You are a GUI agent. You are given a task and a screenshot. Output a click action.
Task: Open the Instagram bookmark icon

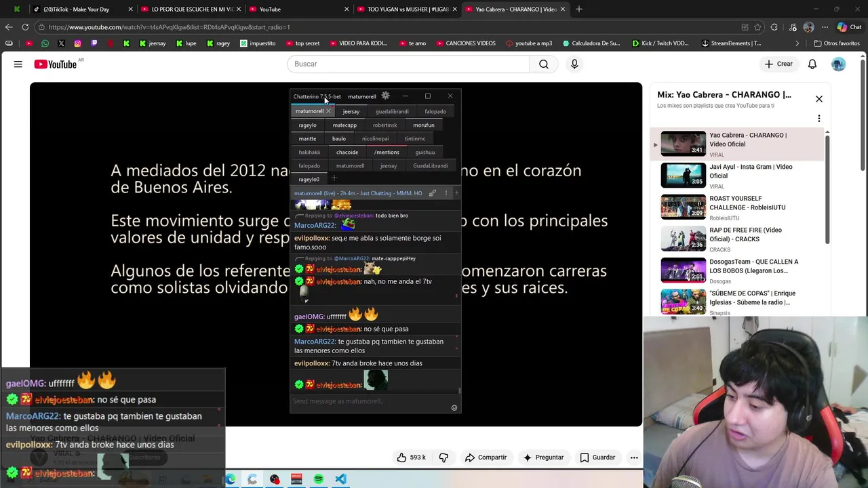click(x=77, y=43)
